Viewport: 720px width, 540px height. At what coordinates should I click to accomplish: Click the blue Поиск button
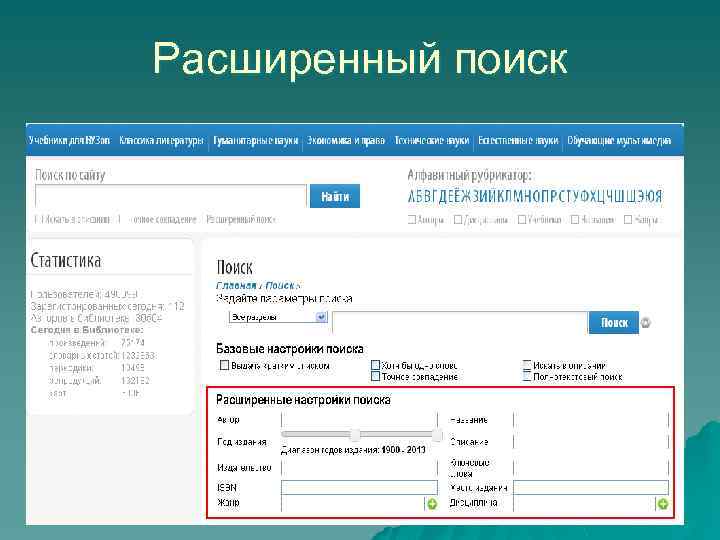coord(613,323)
